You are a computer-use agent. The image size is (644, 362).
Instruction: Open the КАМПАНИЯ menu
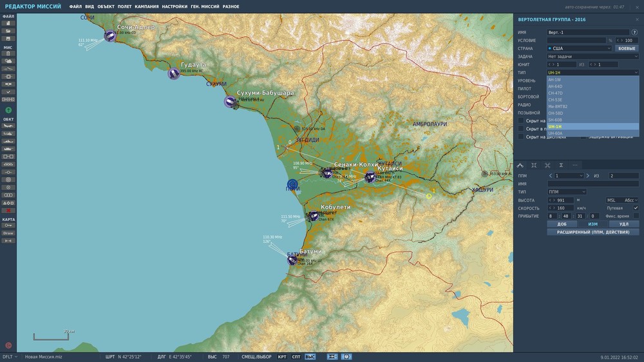(x=147, y=6)
